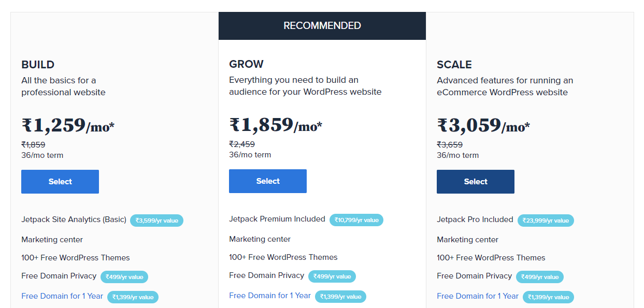Open Free Domain for 1 Year link under BUILD
Viewport: 644px width, 308px height.
[x=62, y=296]
